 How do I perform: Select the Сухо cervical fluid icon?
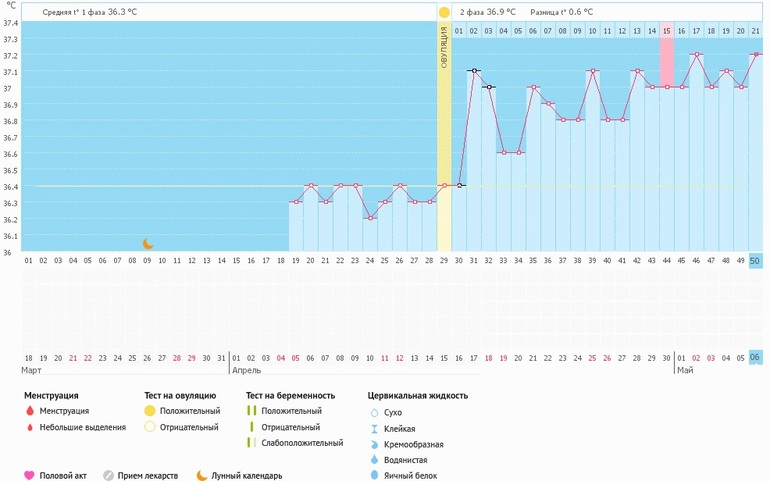tap(374, 412)
